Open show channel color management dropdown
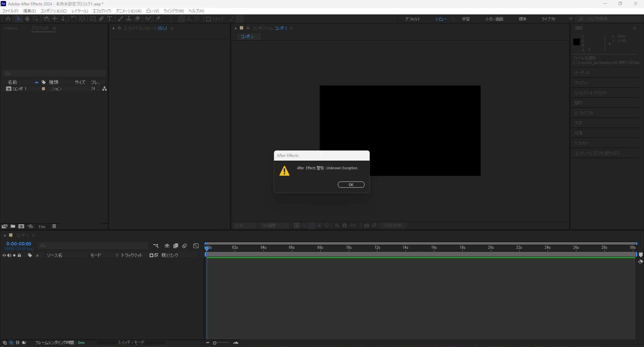 click(x=337, y=226)
